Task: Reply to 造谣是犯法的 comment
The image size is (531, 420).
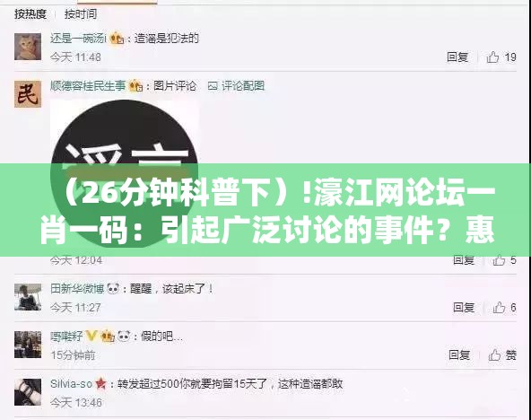Action: tap(457, 57)
